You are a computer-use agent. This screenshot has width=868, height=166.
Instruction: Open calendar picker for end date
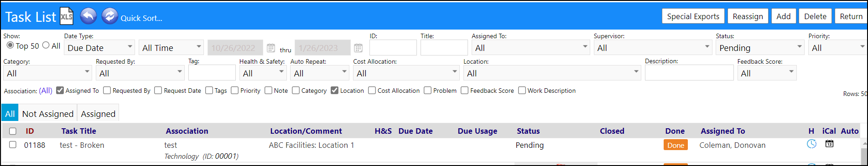click(359, 48)
